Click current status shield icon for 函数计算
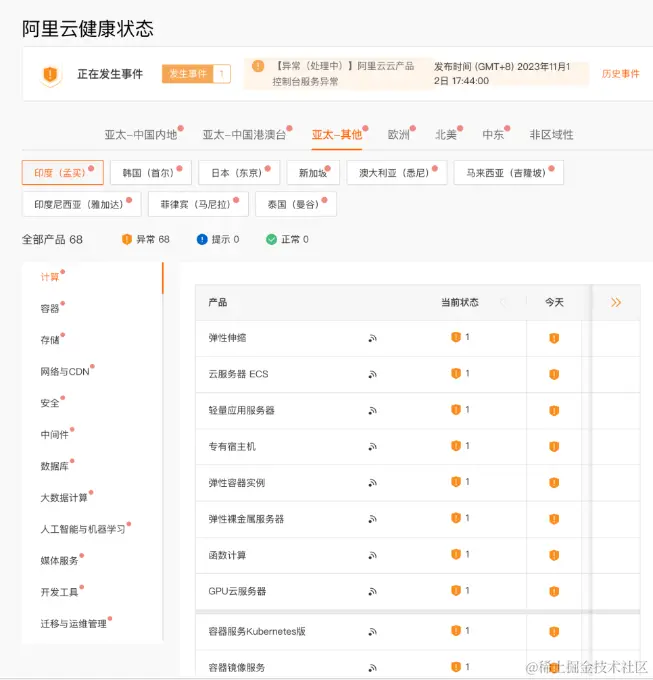Image resolution: width=653 pixels, height=680 pixels. coord(456,554)
